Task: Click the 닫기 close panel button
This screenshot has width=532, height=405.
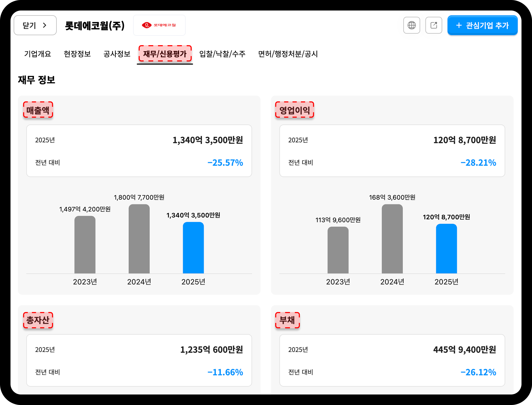Action: point(35,25)
